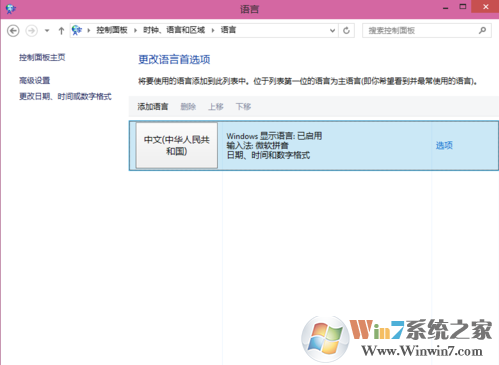Viewport: 499px width, 365px height.
Task: Expand the chevron after 控制面板 breadcrumb
Action: pyautogui.click(x=135, y=31)
